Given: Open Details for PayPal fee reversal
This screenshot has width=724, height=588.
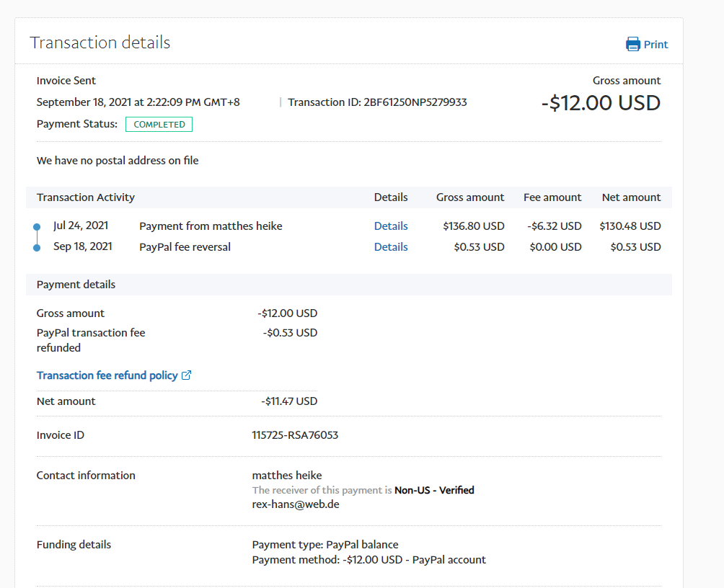Looking at the screenshot, I should (390, 247).
